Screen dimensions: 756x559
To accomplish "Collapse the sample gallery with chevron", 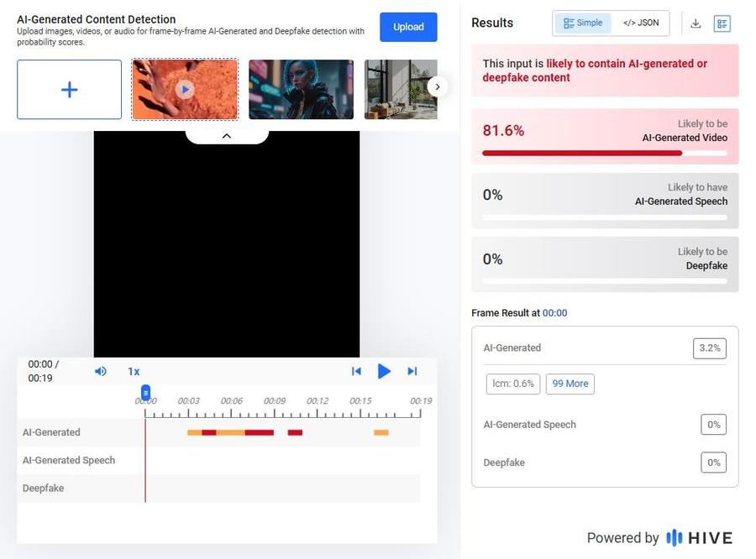I will click(x=226, y=136).
